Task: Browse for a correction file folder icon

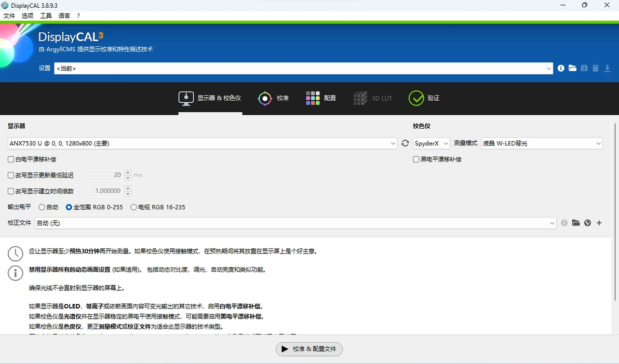Action: 576,223
